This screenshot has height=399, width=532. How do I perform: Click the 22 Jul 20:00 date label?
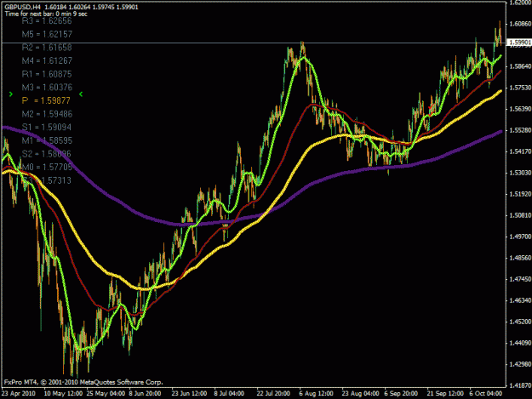tap(273, 394)
